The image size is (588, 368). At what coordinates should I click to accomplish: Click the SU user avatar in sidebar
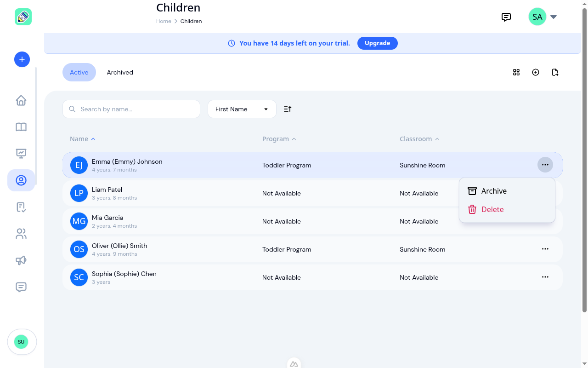click(x=21, y=342)
